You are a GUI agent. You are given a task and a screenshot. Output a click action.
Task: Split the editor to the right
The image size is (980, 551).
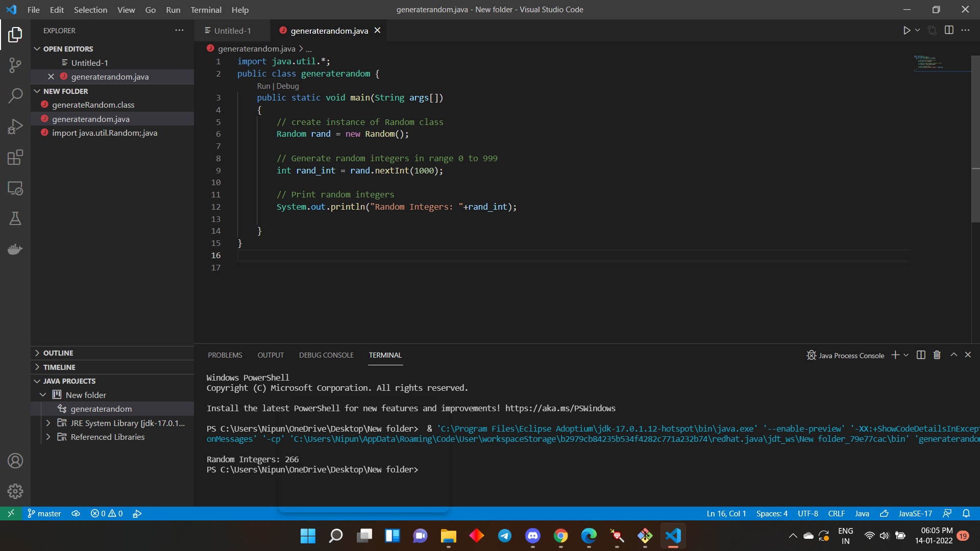pos(949,31)
